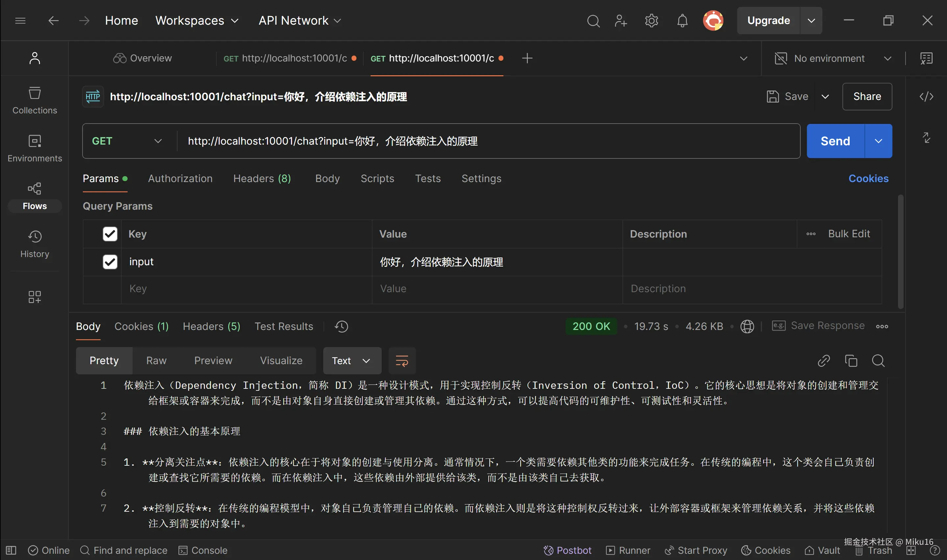Open the Collections sidebar panel
The width and height of the screenshot is (947, 560).
[x=35, y=100]
